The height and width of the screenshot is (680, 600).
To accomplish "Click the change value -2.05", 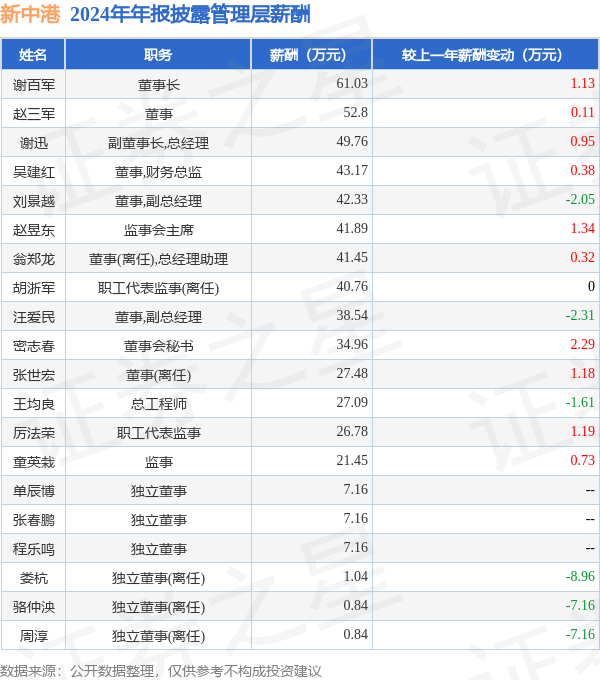I will (580, 199).
